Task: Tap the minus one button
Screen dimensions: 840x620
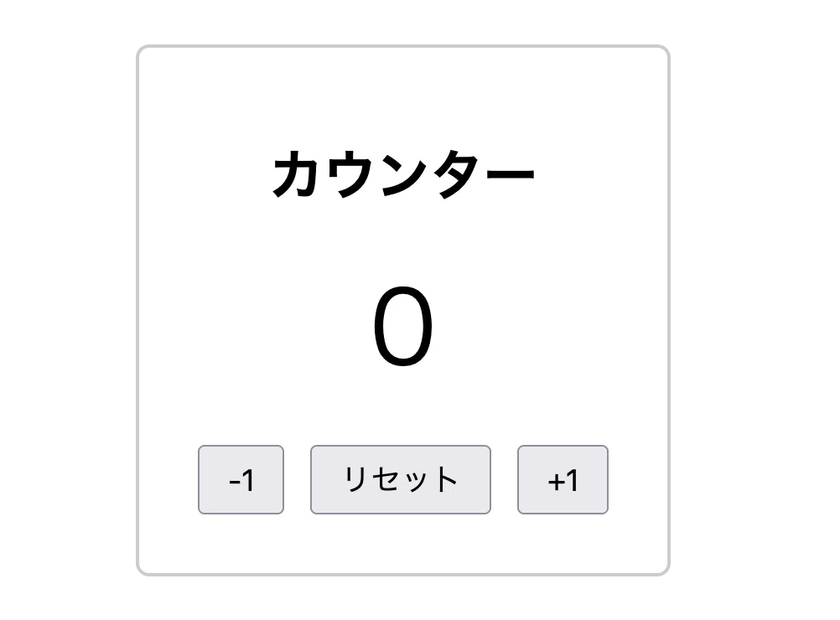Action: click(x=241, y=480)
